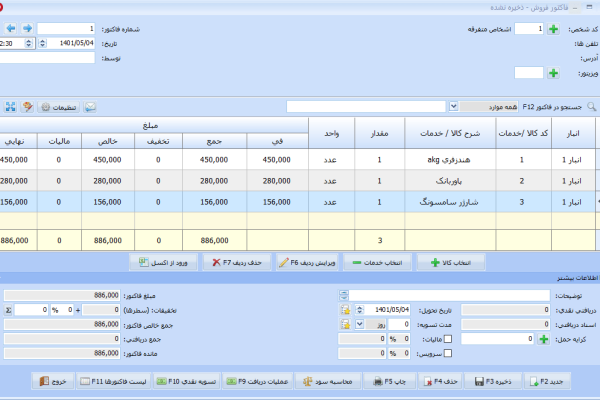
Task: Click the spinner on the تاریخ تحویل date
Action: tap(359, 310)
